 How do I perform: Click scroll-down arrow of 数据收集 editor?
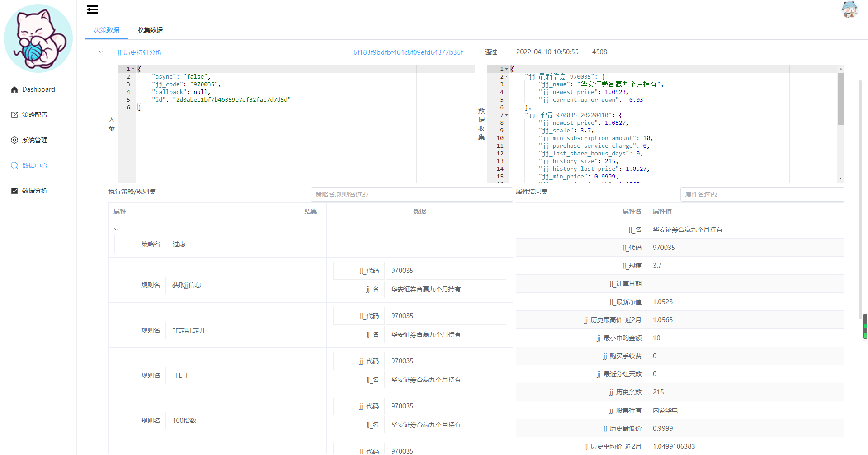[x=840, y=178]
